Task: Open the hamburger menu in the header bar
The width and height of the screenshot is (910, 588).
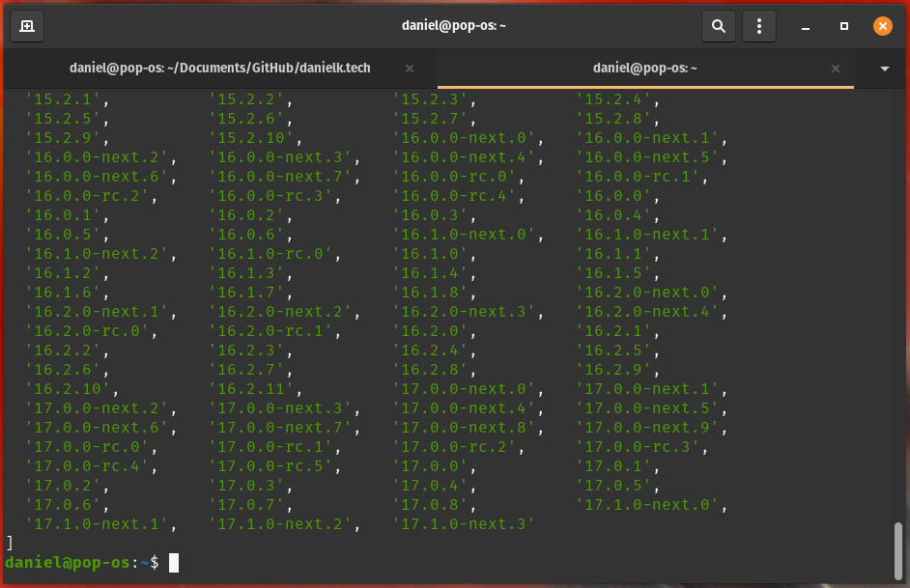Action: [759, 26]
